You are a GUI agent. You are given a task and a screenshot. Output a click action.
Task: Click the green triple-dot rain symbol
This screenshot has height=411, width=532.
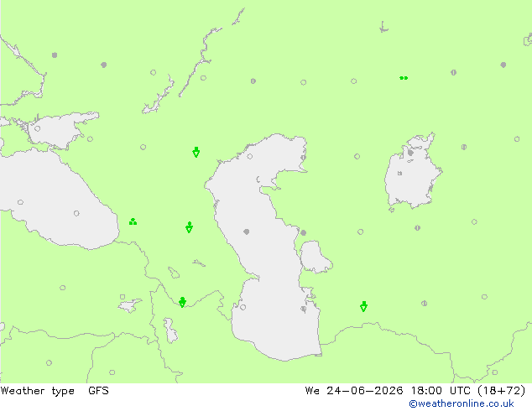(x=133, y=221)
